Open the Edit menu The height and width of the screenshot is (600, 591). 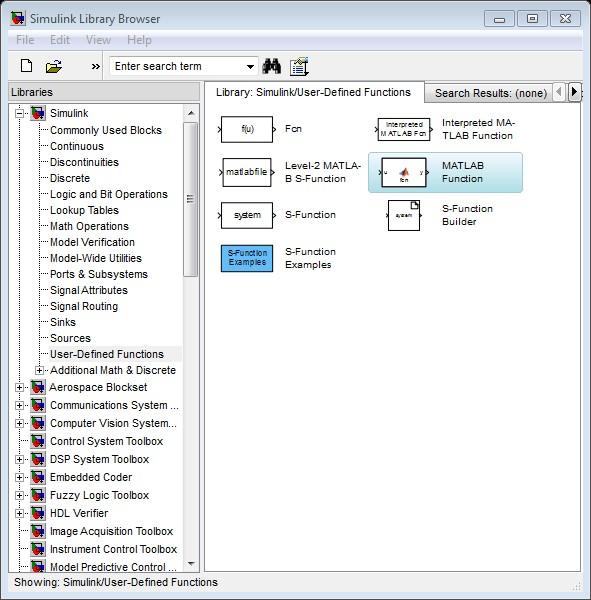[x=60, y=40]
